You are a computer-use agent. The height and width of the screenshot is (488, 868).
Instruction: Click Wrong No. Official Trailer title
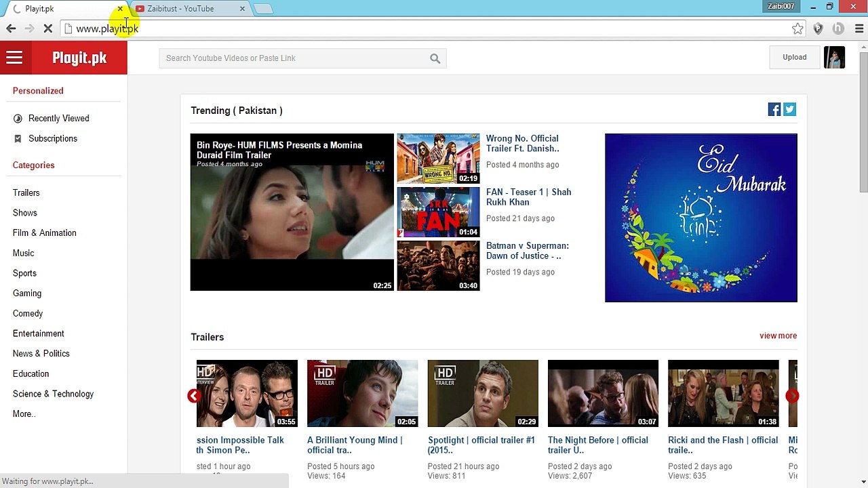coord(523,144)
